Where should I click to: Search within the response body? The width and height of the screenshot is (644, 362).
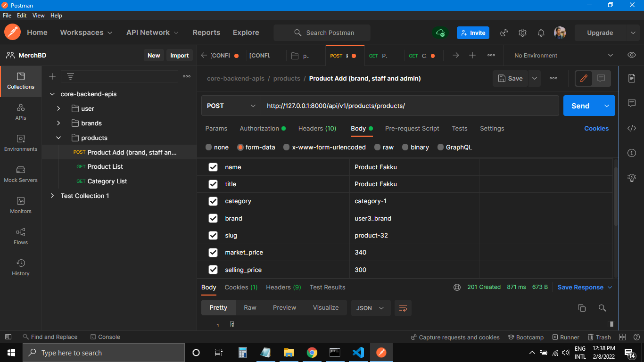[x=602, y=308]
